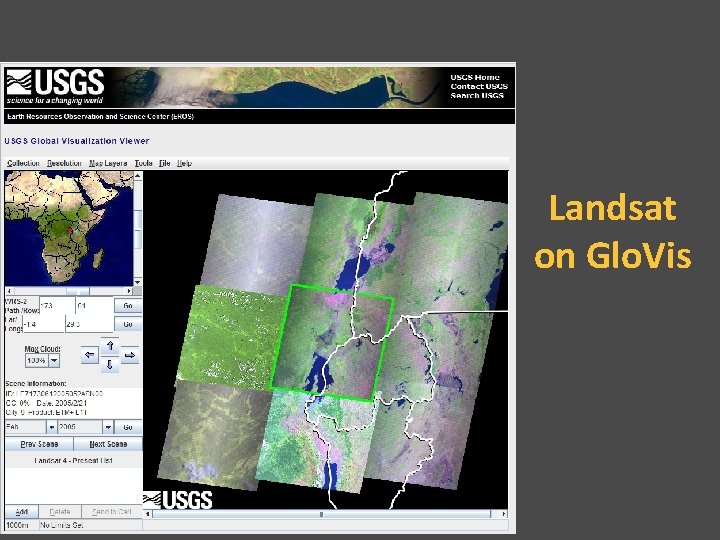Click Go next to the date selectors
This screenshot has width=720, height=540.
pos(128,428)
